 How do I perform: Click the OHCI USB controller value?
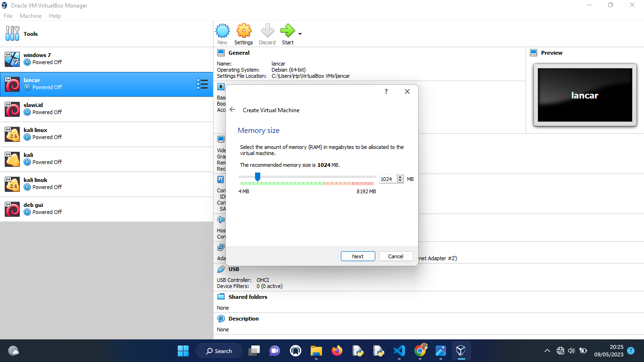coord(263,280)
